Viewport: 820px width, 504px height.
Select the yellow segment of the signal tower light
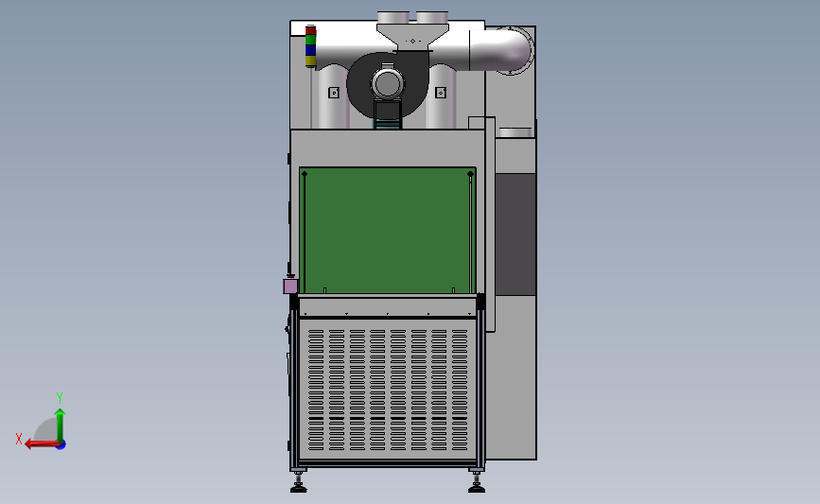310,61
